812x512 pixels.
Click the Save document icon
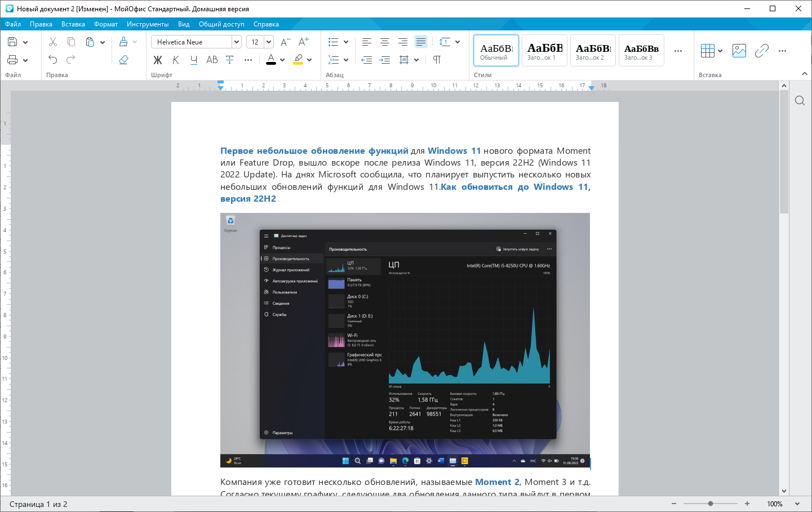[x=12, y=42]
